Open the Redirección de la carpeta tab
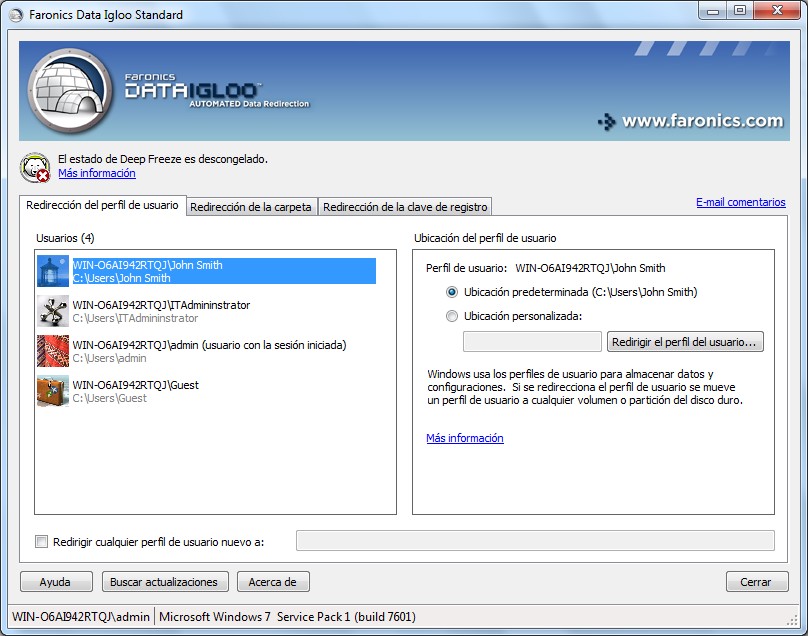 tap(251, 207)
